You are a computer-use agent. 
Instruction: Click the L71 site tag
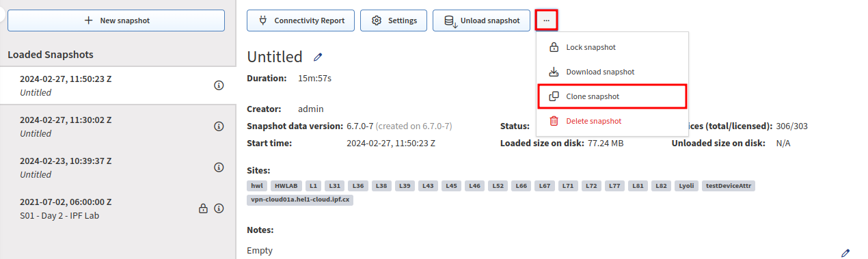tap(568, 186)
